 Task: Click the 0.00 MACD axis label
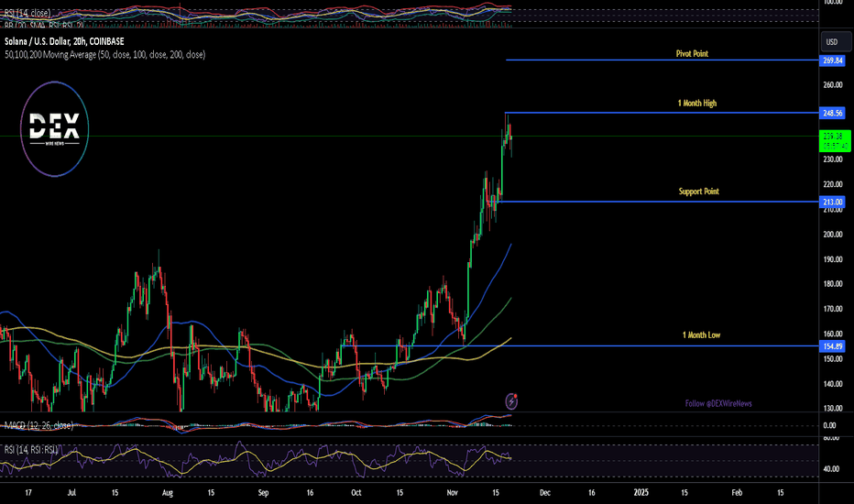[x=829, y=425]
